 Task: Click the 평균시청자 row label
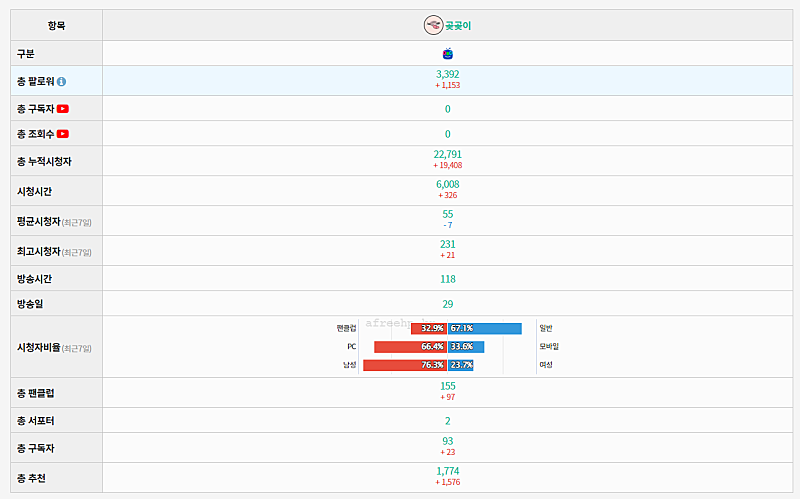(39, 221)
